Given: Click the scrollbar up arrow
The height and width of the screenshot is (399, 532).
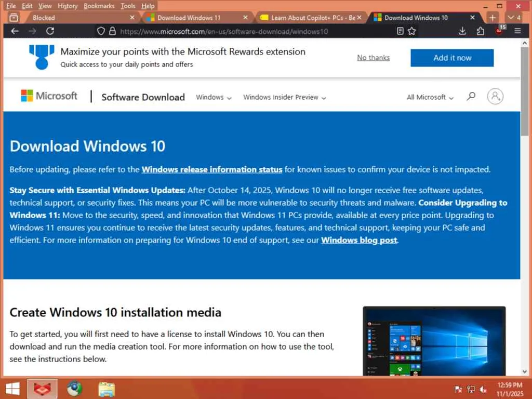Looking at the screenshot, I should coord(525,43).
